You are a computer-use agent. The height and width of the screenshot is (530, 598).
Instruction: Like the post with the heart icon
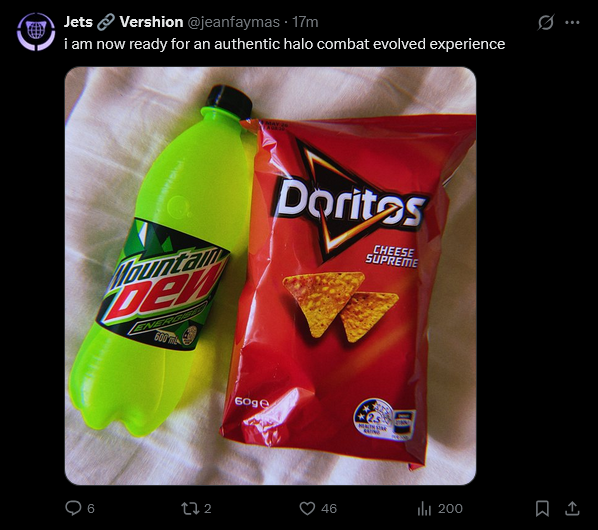(307, 508)
